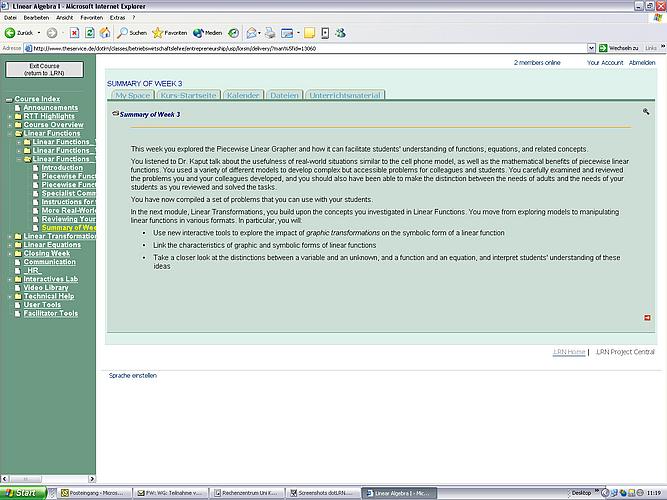Open the Messenger people icon
The image size is (667, 500).
(340, 33)
